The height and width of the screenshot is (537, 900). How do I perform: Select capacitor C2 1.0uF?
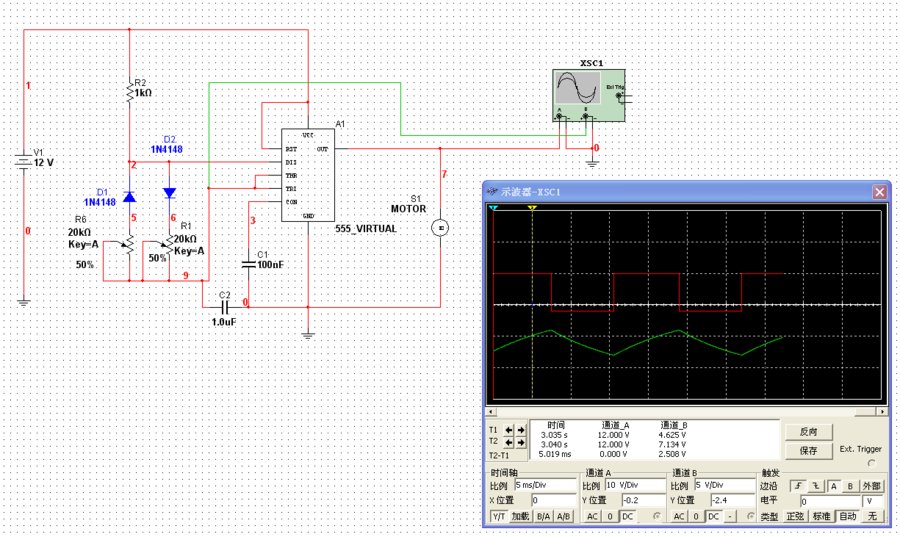click(224, 307)
